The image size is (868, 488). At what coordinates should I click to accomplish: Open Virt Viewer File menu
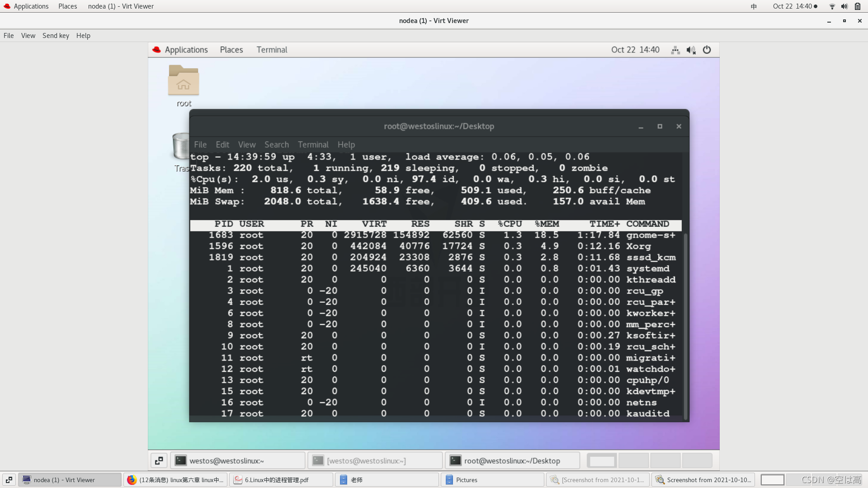click(9, 36)
